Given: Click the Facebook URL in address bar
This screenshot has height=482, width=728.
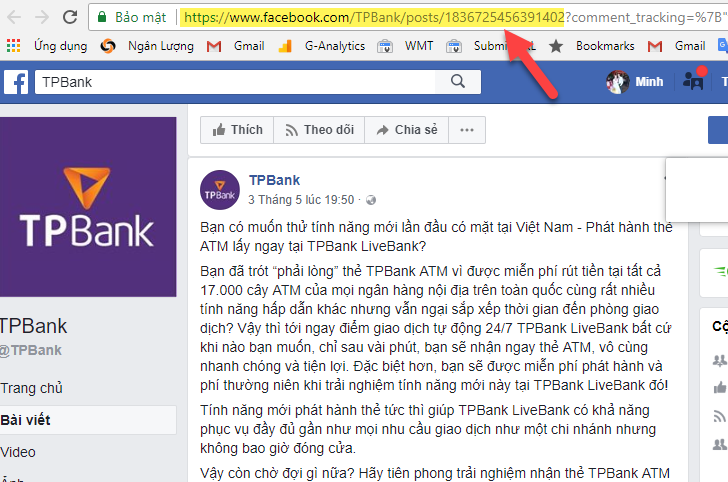Looking at the screenshot, I should point(374,18).
